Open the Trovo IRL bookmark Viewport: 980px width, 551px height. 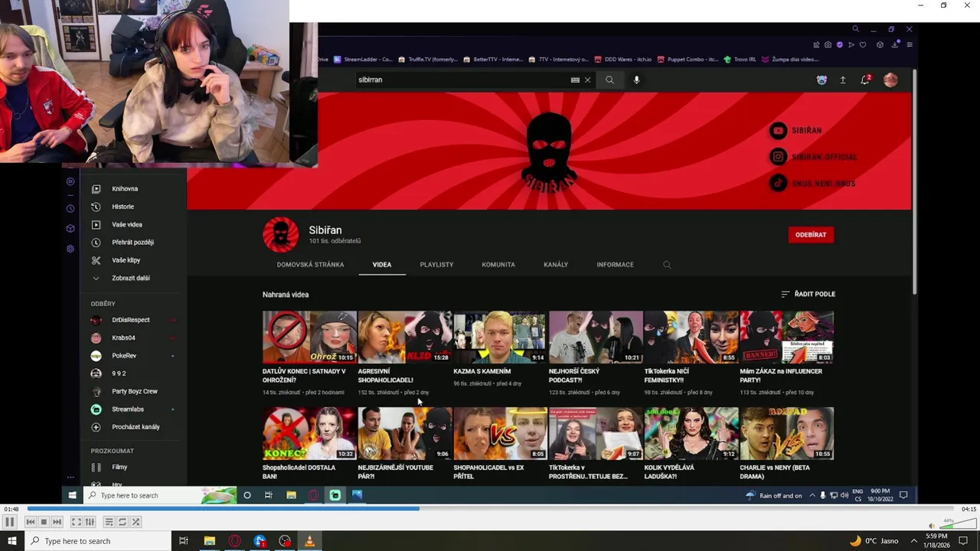740,59
